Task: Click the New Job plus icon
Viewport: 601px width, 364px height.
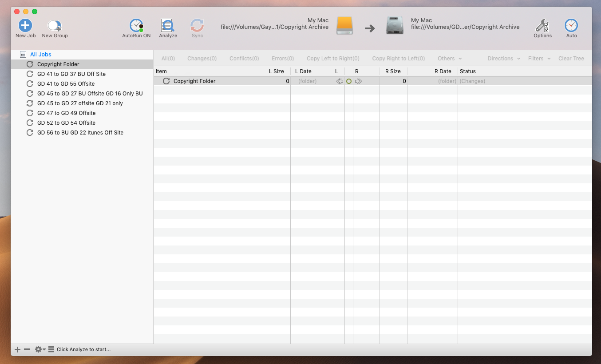Action: [25, 25]
